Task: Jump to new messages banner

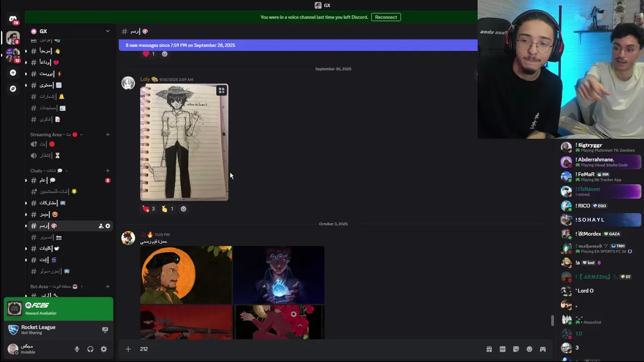Action: pyautogui.click(x=298, y=45)
